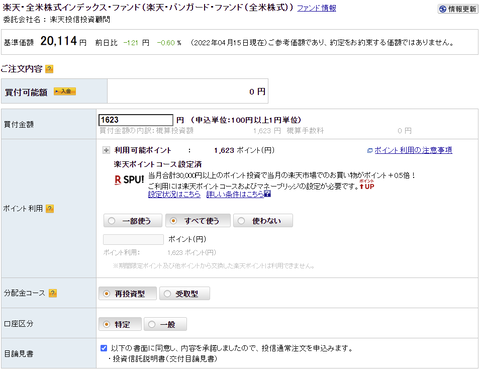Select 一般 account type
The height and width of the screenshot is (369, 480).
coord(165,324)
